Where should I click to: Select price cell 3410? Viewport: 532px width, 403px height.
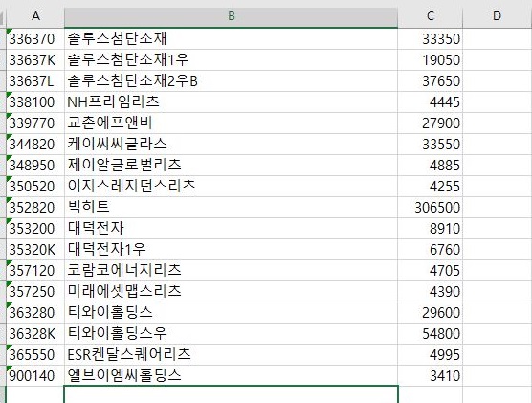pyautogui.click(x=431, y=376)
